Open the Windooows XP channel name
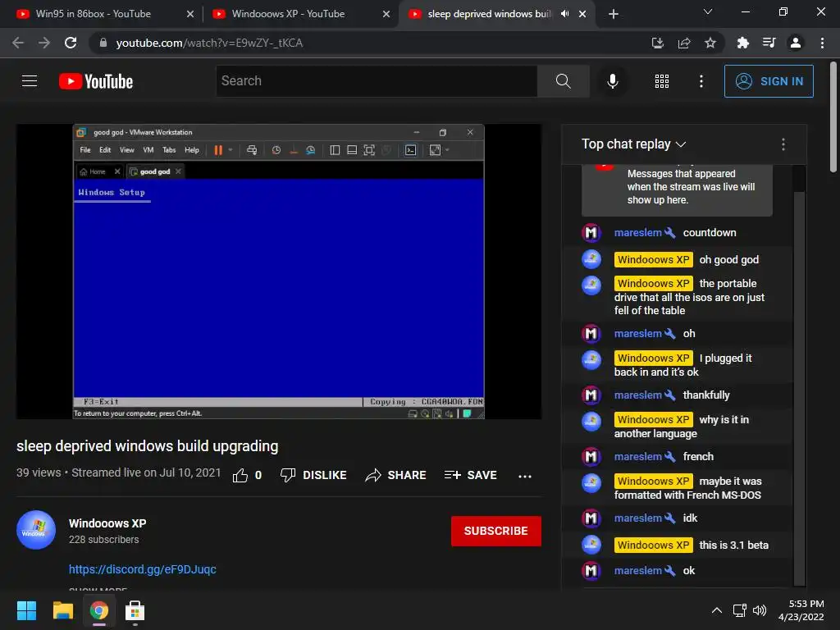Screen dimensions: 840x630 [107, 523]
